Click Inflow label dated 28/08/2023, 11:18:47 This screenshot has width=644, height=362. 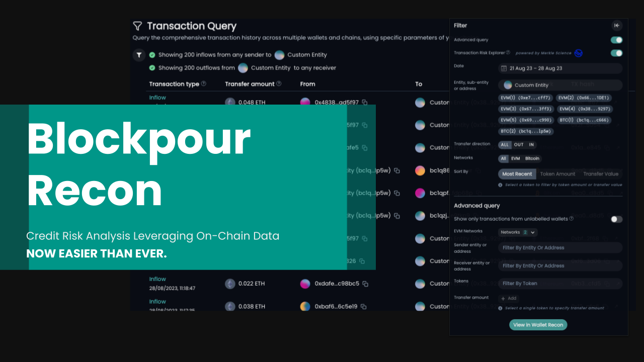(157, 279)
